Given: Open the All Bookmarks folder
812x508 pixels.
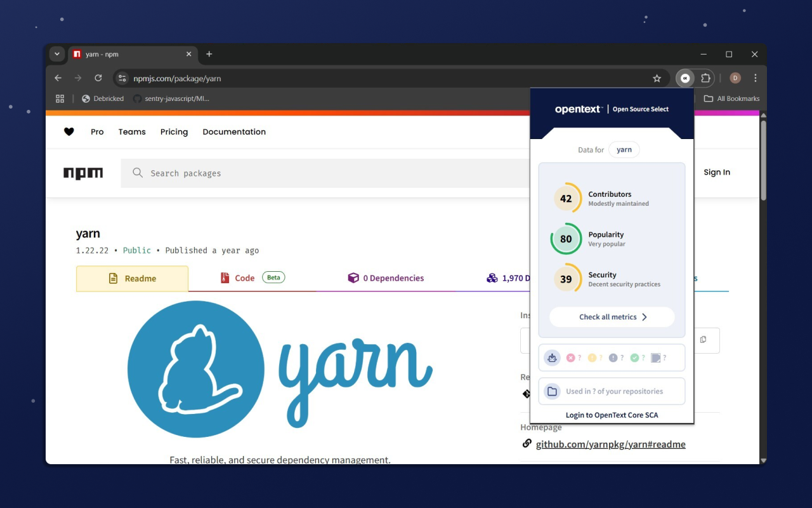Looking at the screenshot, I should click(x=731, y=98).
